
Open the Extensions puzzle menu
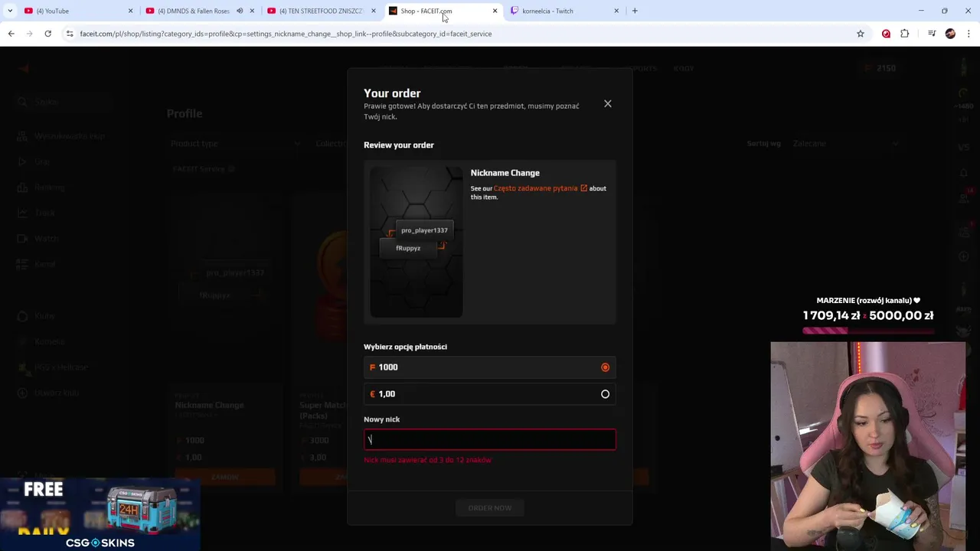coord(905,34)
